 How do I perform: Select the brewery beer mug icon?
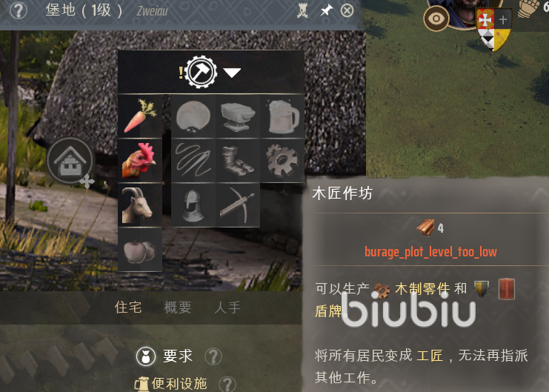pyautogui.click(x=282, y=116)
